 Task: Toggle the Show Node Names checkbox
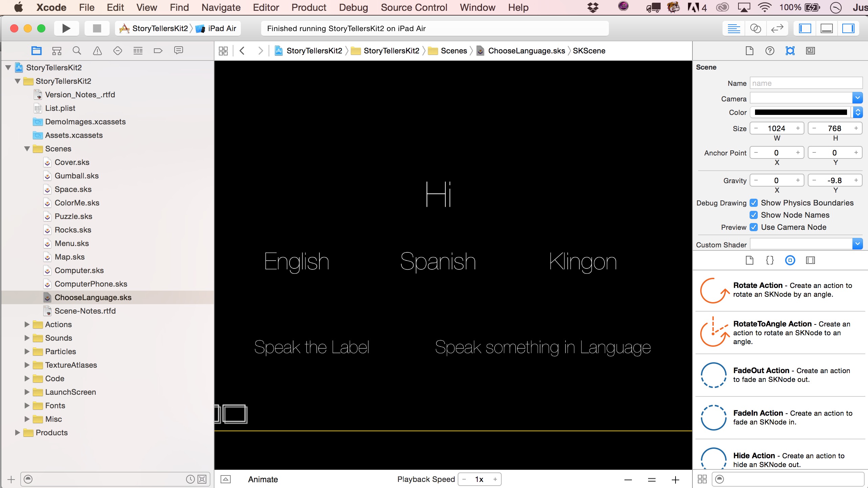754,215
